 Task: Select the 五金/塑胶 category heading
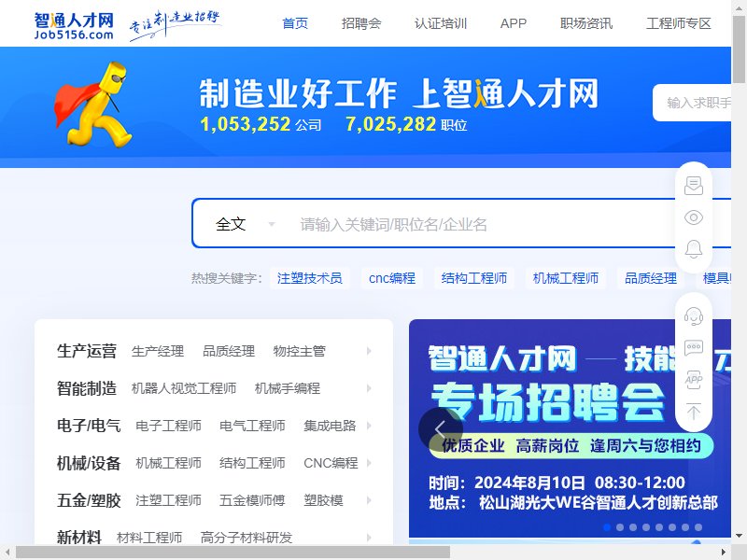(89, 500)
